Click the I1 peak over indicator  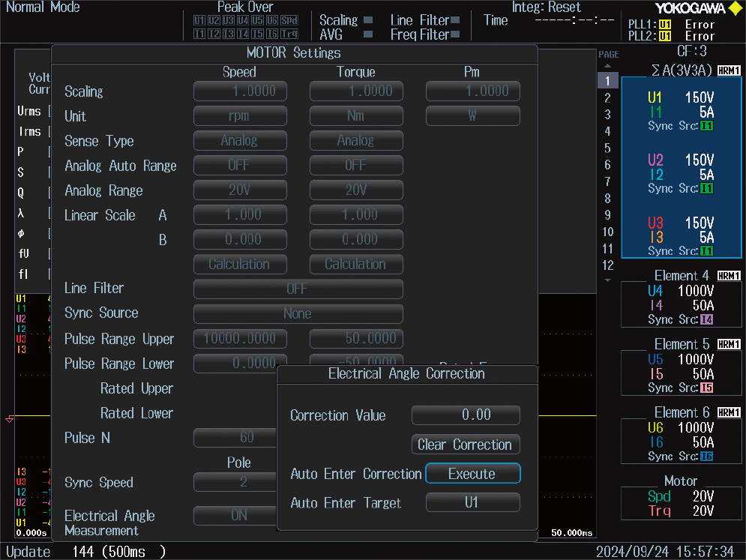199,34
